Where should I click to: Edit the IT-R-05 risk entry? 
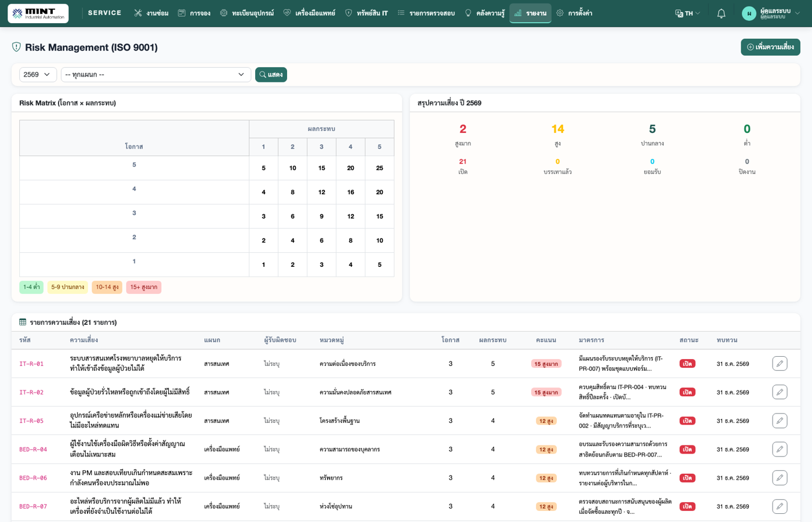[780, 420]
